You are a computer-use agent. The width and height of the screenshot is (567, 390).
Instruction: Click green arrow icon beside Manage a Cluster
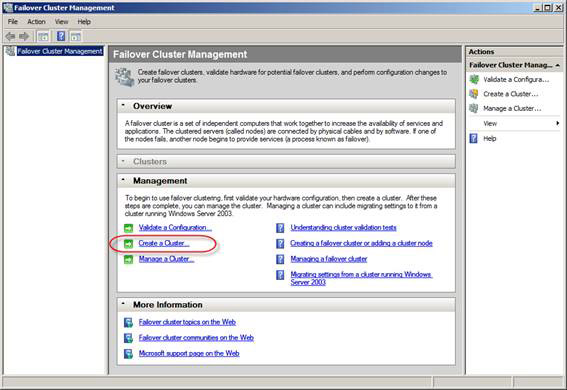pos(128,260)
